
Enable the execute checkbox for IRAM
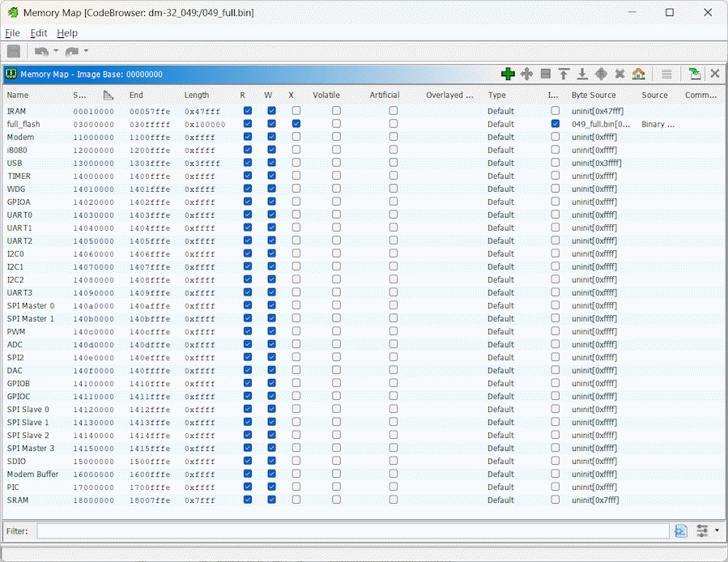click(x=296, y=111)
